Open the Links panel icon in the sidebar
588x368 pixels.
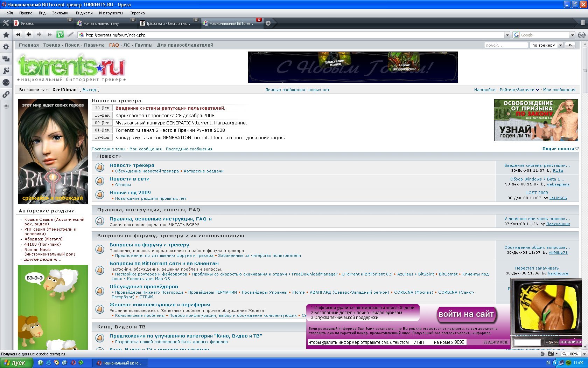pos(6,94)
